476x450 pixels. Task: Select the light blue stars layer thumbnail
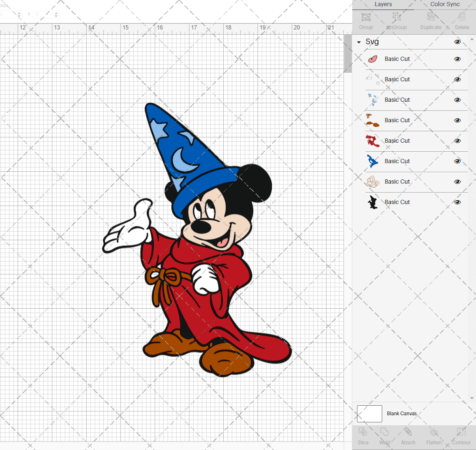tap(373, 99)
